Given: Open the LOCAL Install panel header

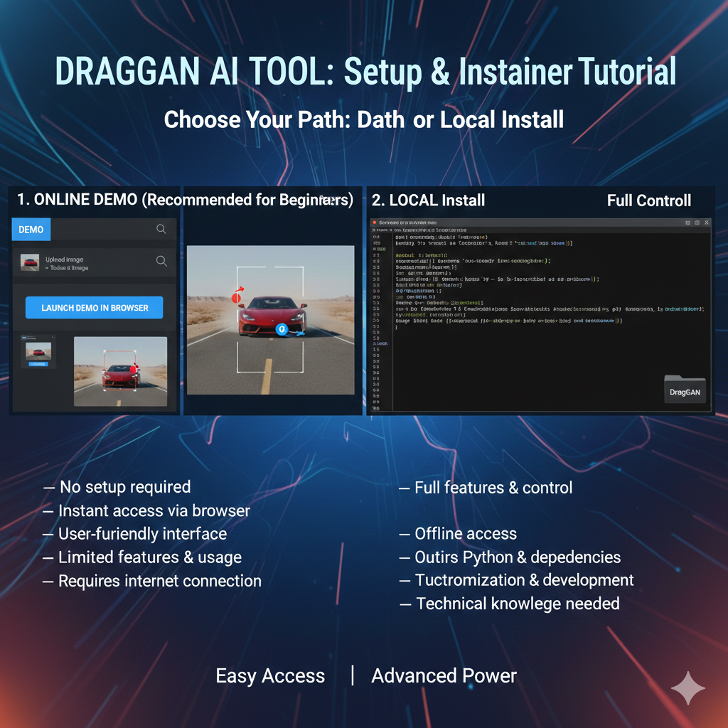Looking at the screenshot, I should (427, 200).
